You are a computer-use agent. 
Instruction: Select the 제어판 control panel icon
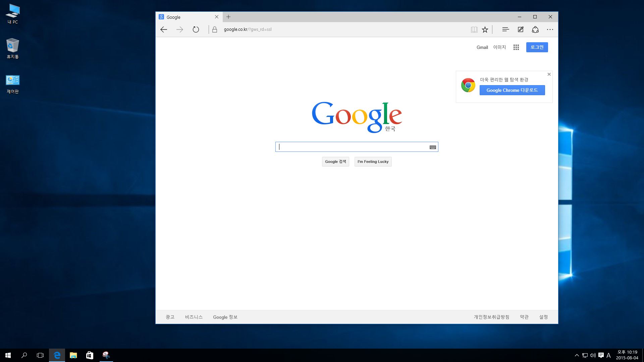(x=13, y=84)
